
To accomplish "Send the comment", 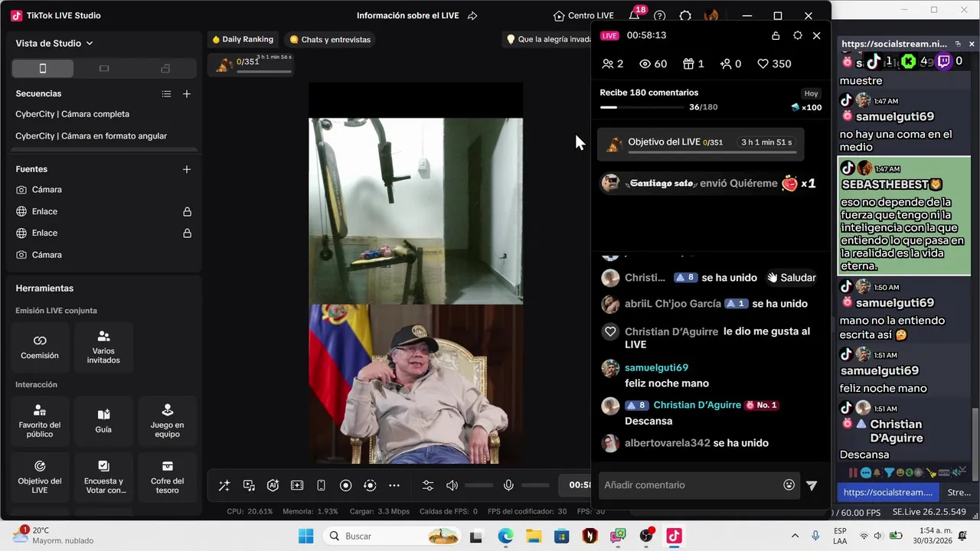I will pyautogui.click(x=812, y=485).
